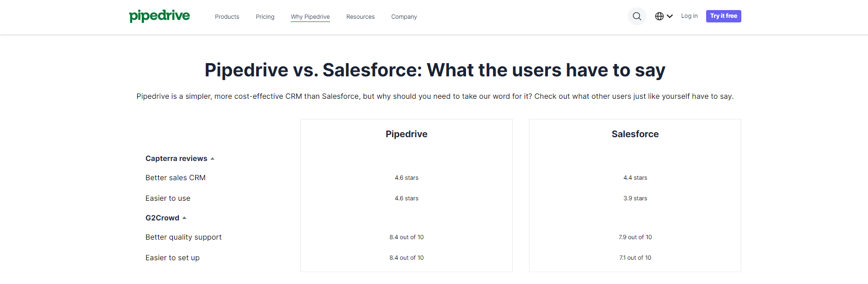Click the Pipedrive column heading
The image size is (868, 284).
[x=406, y=134]
